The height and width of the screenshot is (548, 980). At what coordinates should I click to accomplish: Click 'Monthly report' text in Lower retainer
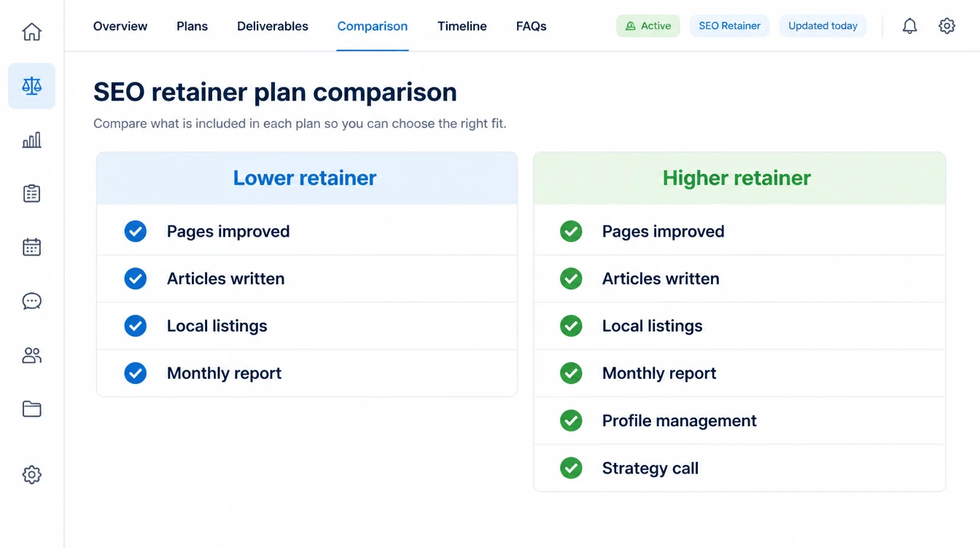(x=224, y=373)
